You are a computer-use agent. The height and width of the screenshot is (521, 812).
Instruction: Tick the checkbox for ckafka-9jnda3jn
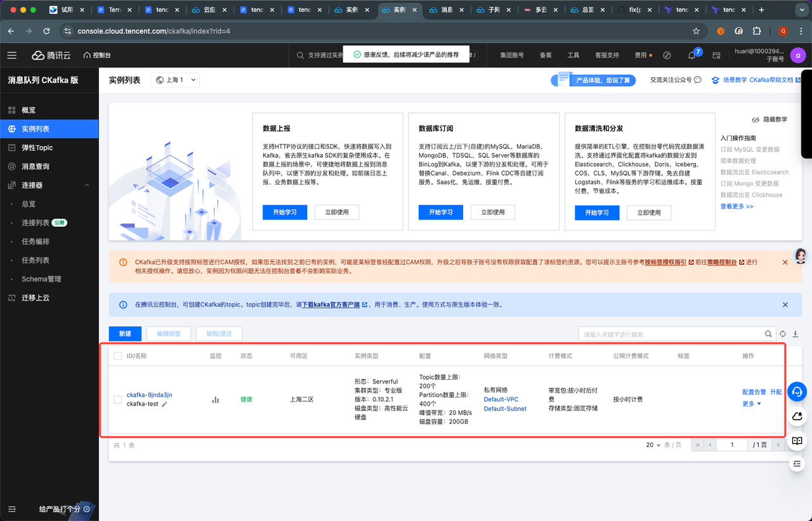pos(117,399)
